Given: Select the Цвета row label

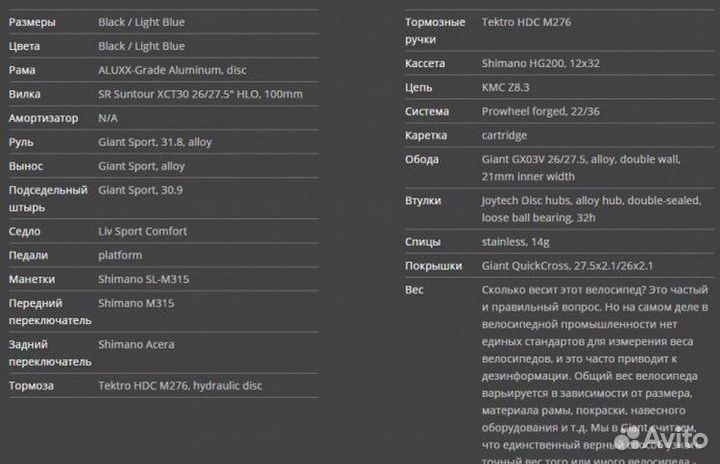Looking at the screenshot, I should 27,46.
